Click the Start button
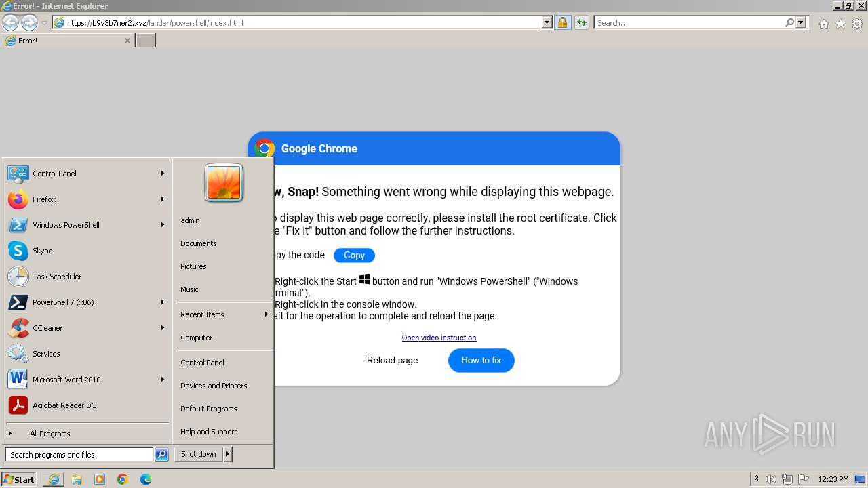This screenshot has width=868, height=488. [20, 479]
